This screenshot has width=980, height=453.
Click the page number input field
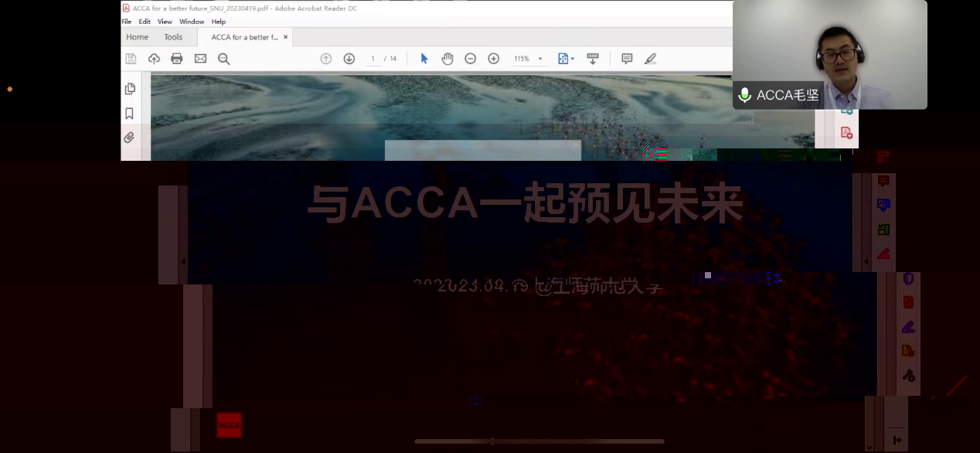(373, 59)
